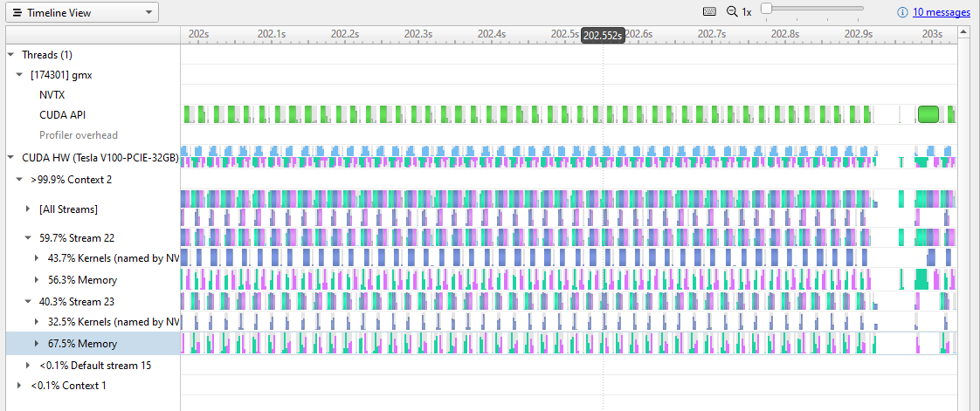Click the 202.3s ruler label

(x=418, y=33)
